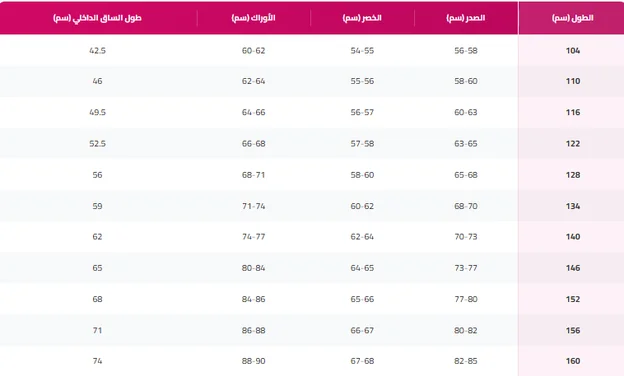Click the الخصر (سم) column header
This screenshot has height=376, width=624.
pos(362,18)
